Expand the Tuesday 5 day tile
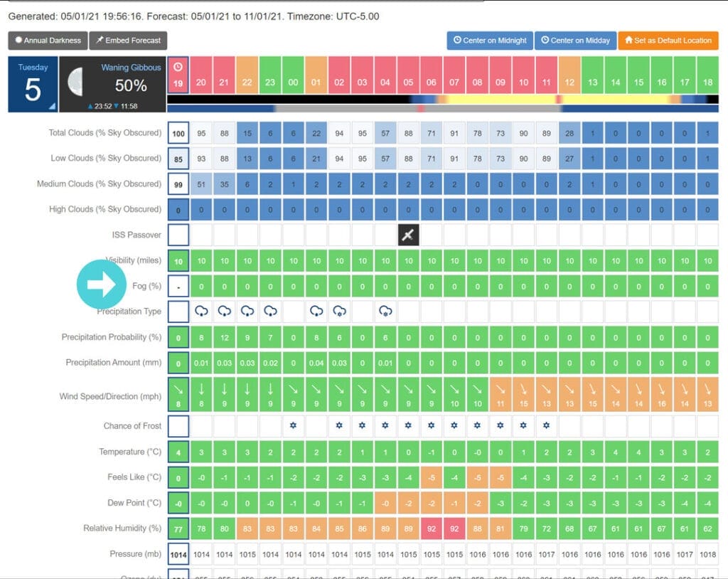This screenshot has height=579, width=728. [x=33, y=85]
